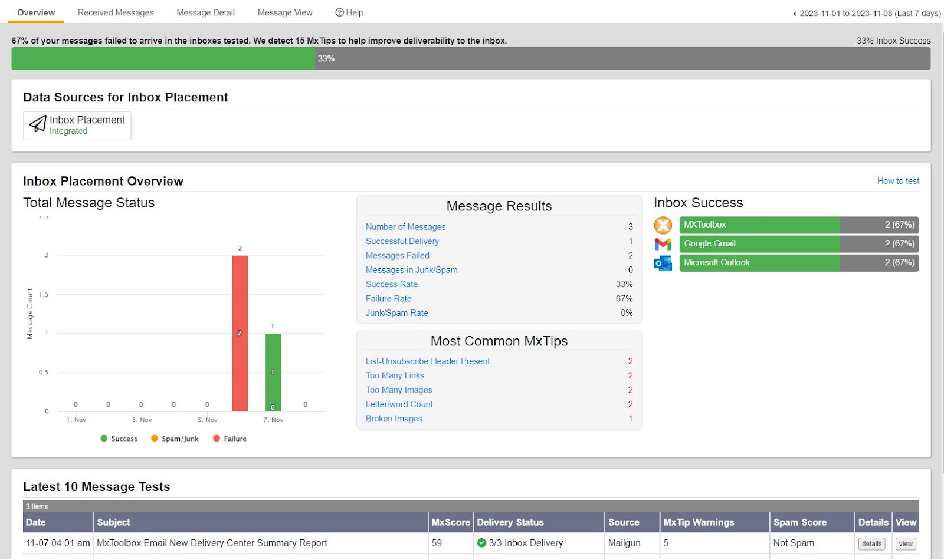
Task: Toggle the Failure legend series
Action: pyautogui.click(x=230, y=439)
